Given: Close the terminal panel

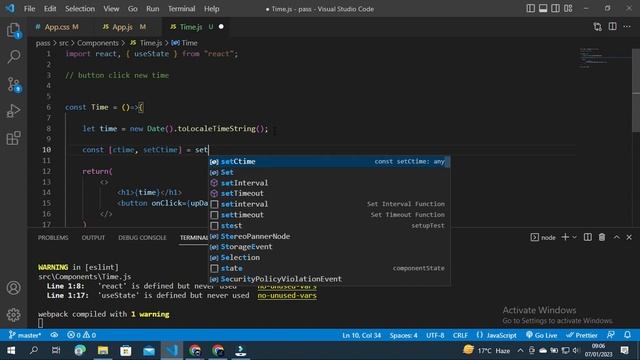Looking at the screenshot, I should 629,237.
